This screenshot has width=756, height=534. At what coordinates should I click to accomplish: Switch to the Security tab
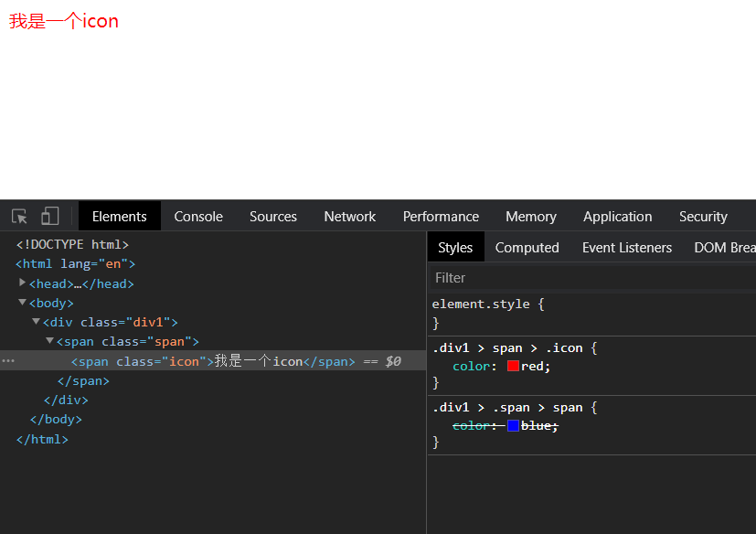[x=703, y=217]
